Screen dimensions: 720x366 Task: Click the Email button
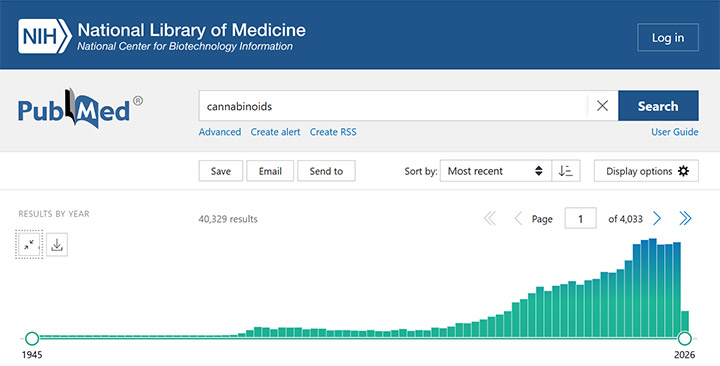tap(270, 171)
